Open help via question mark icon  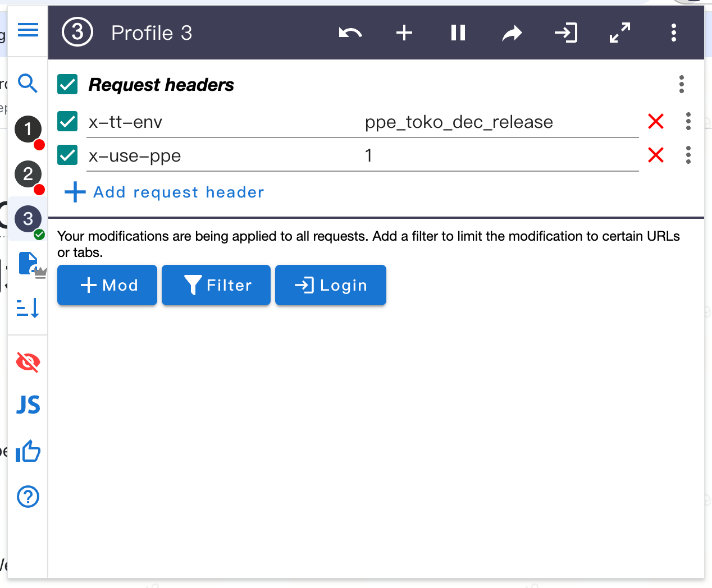click(x=28, y=497)
